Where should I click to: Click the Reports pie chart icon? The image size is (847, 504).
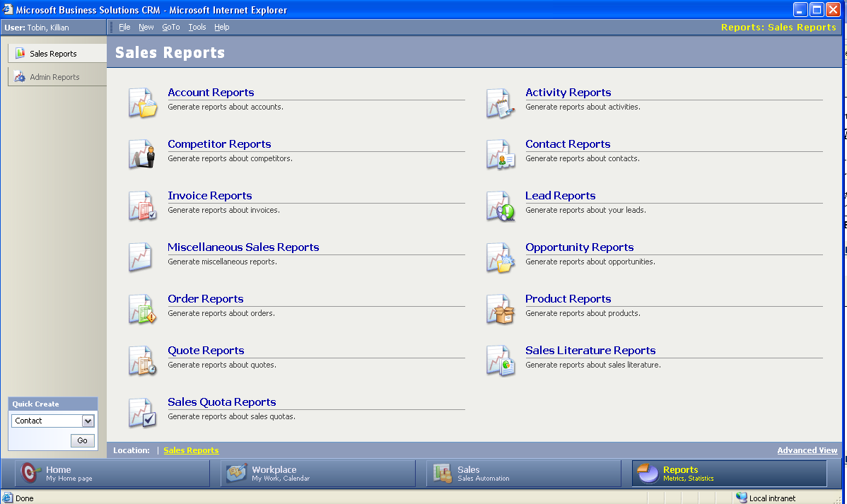click(648, 473)
